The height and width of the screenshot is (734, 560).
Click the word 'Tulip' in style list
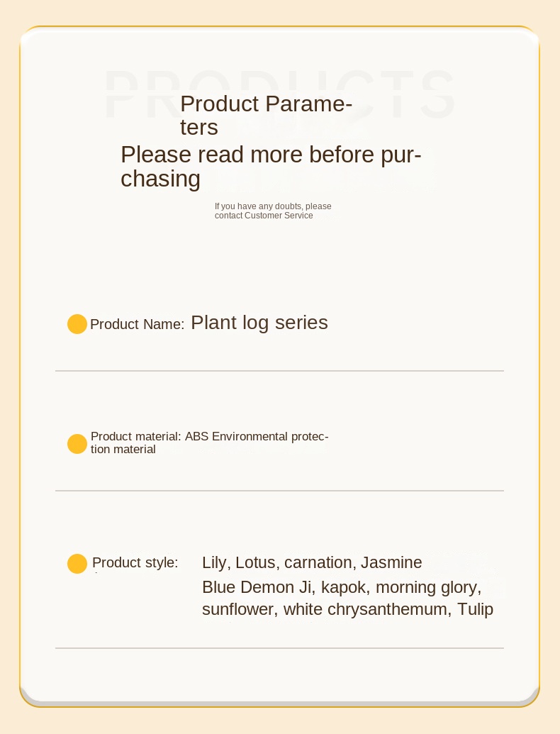[x=476, y=609]
